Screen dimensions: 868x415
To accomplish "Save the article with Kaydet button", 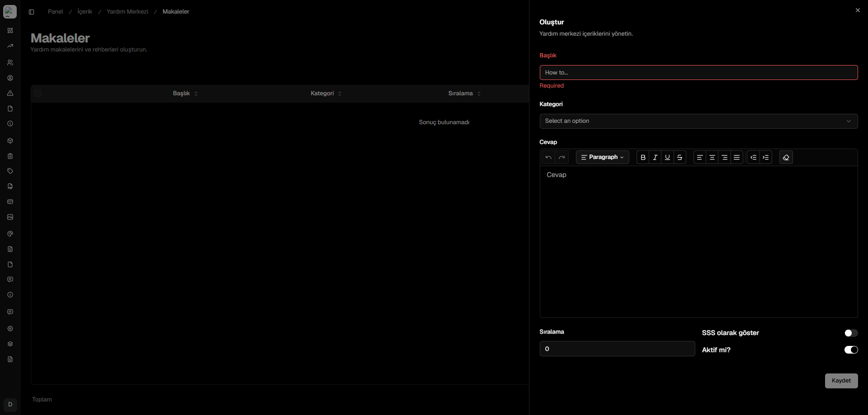I will pos(841,381).
